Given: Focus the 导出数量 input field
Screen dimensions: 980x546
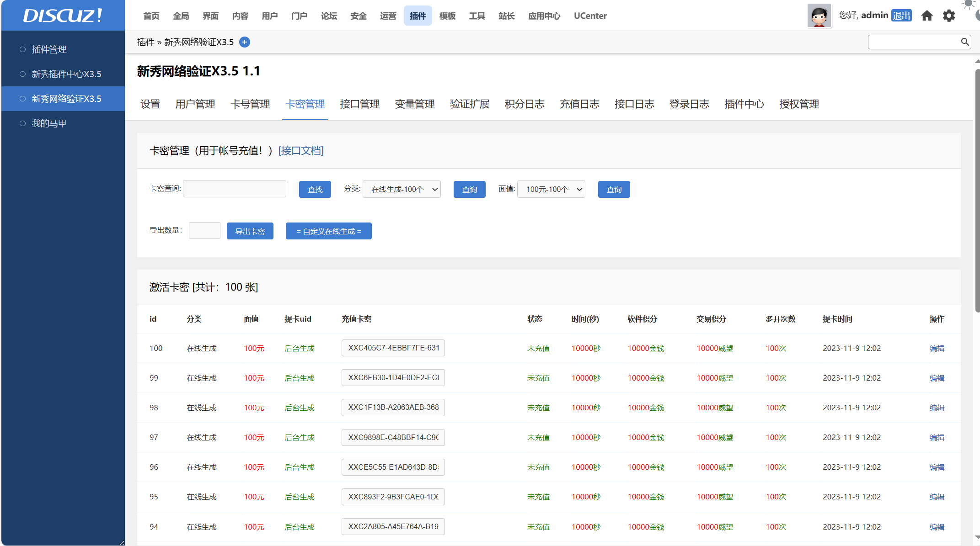Looking at the screenshot, I should pos(204,230).
